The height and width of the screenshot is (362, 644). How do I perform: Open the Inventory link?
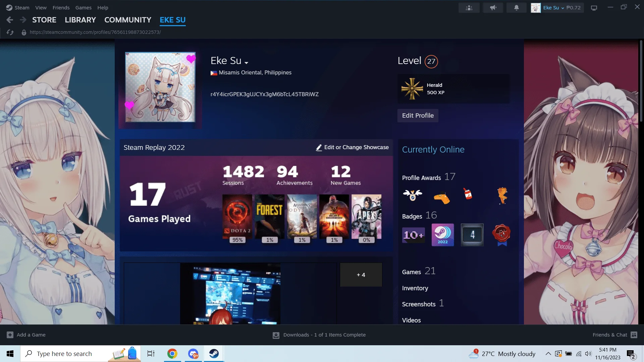(x=415, y=288)
